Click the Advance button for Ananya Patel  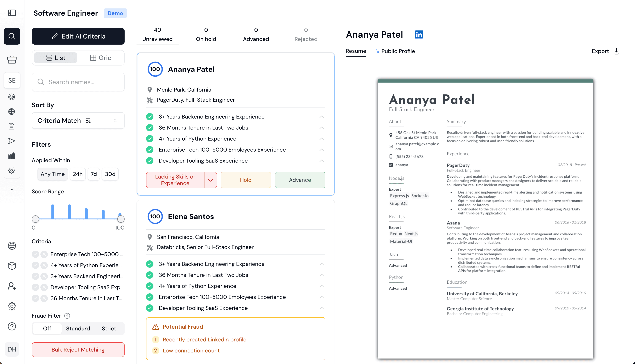(x=300, y=180)
